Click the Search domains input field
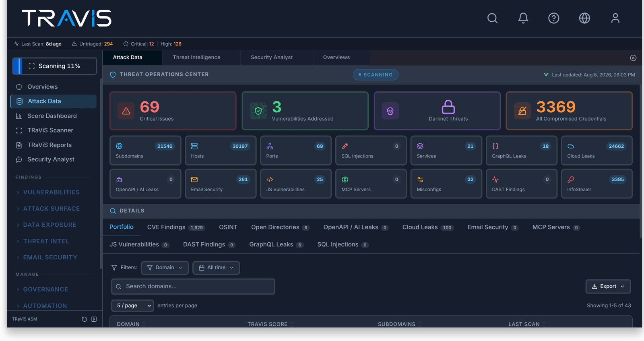 [x=193, y=287]
